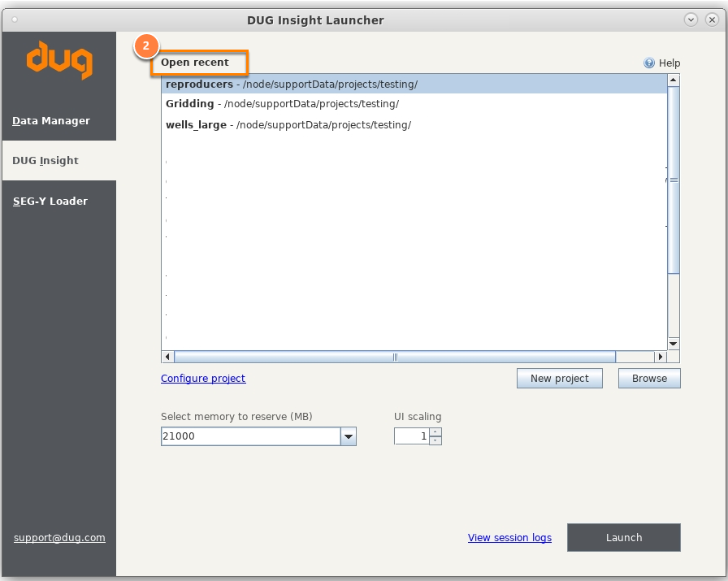
Task: Launch the selected project
Action: click(x=623, y=537)
